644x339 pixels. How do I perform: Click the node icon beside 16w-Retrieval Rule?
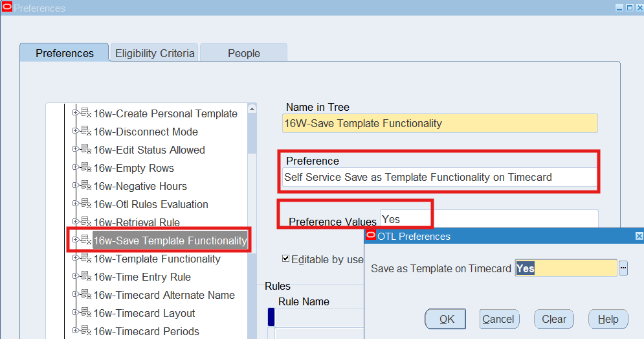tap(85, 222)
